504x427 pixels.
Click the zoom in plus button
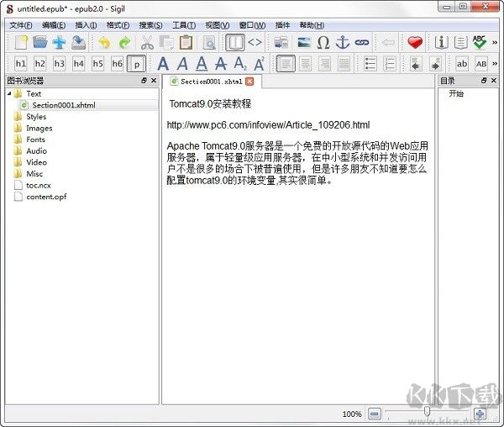[480, 414]
